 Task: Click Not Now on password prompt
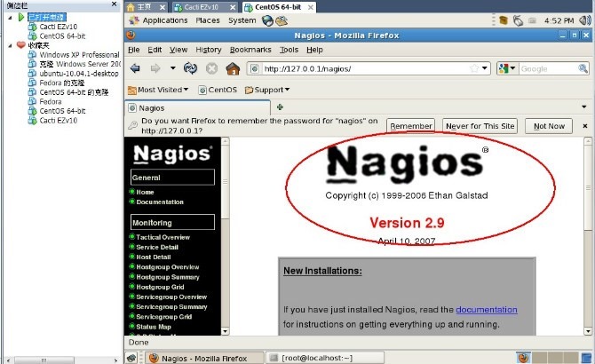click(549, 126)
